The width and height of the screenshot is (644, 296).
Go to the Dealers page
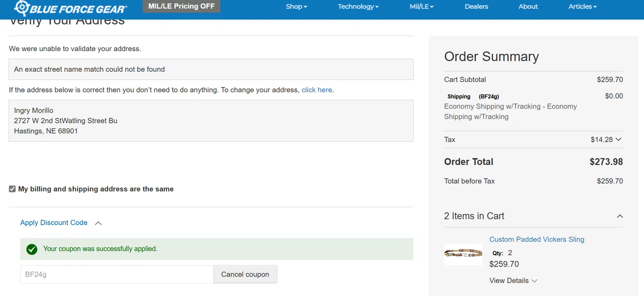[476, 6]
